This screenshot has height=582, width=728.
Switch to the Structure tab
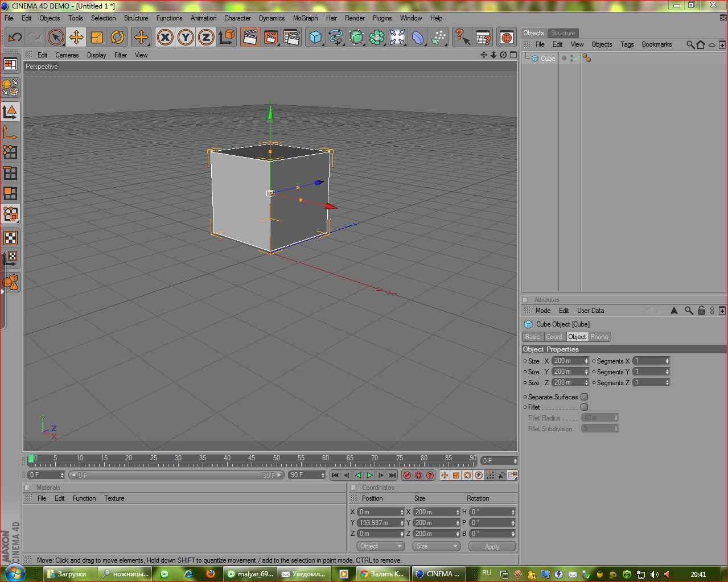[563, 33]
